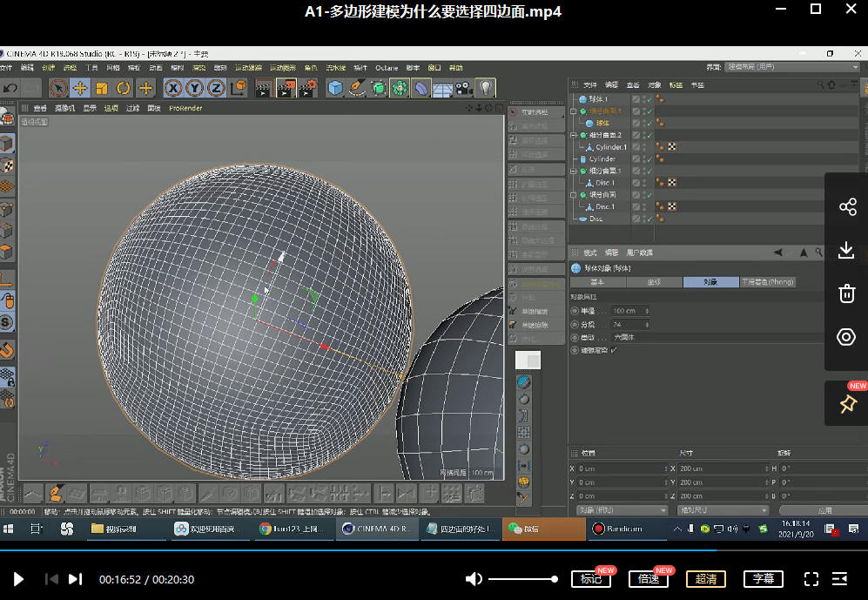Click the volume slider track
Viewport: 868px width, 600px height.
click(521, 579)
